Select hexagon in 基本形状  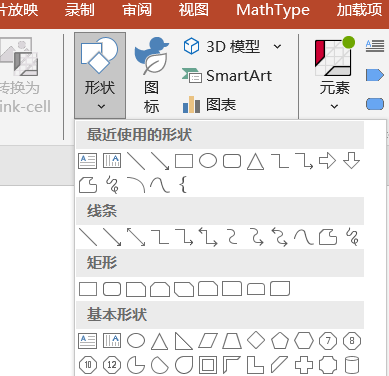[304, 341]
